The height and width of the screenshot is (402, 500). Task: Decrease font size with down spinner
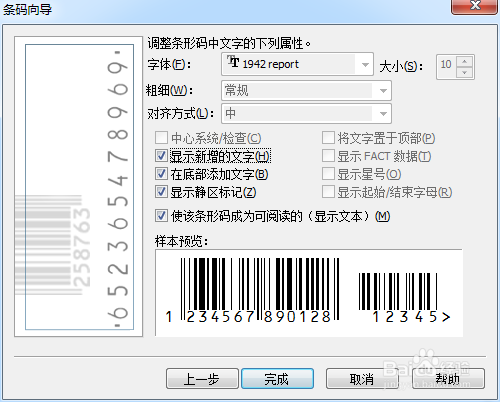pyautogui.click(x=465, y=72)
